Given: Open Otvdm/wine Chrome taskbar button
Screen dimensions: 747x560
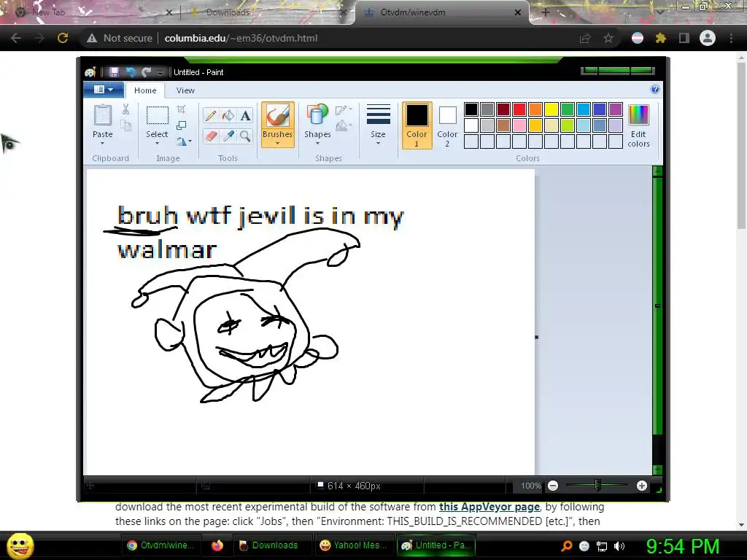Looking at the screenshot, I should click(x=162, y=545).
